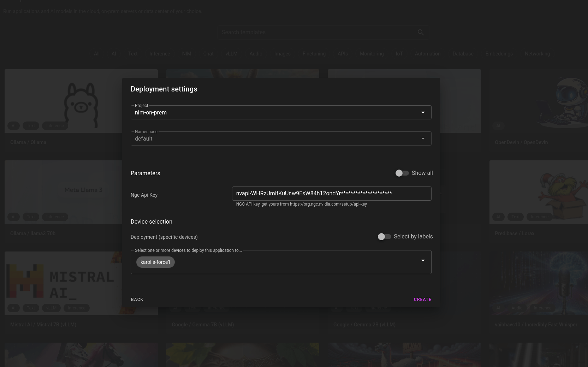This screenshot has height=367, width=588.
Task: Enable the Select by labels switch
Action: click(384, 237)
